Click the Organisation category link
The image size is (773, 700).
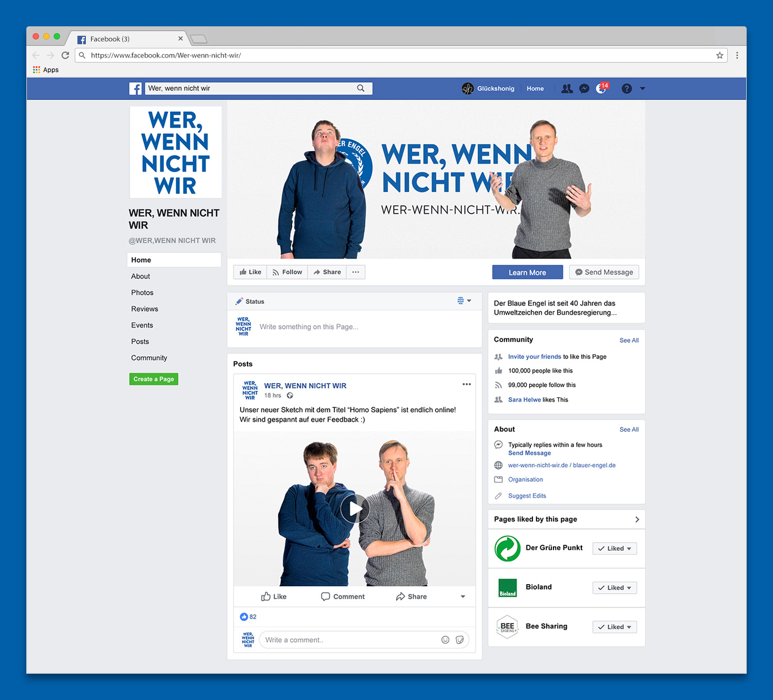525,480
